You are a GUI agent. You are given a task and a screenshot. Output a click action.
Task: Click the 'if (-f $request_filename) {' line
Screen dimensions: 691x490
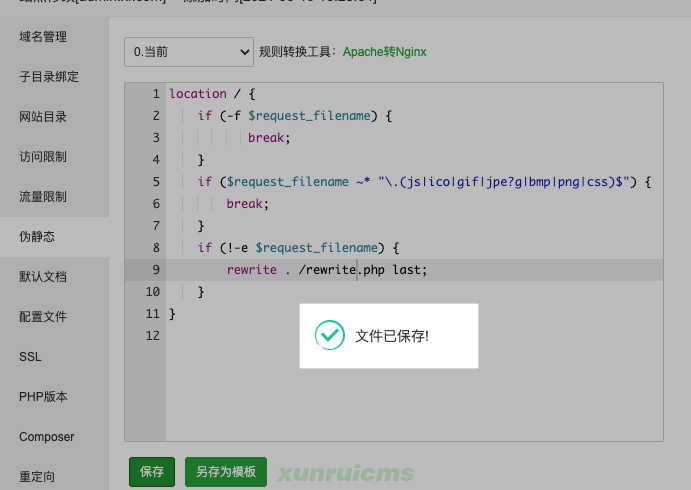coord(294,116)
